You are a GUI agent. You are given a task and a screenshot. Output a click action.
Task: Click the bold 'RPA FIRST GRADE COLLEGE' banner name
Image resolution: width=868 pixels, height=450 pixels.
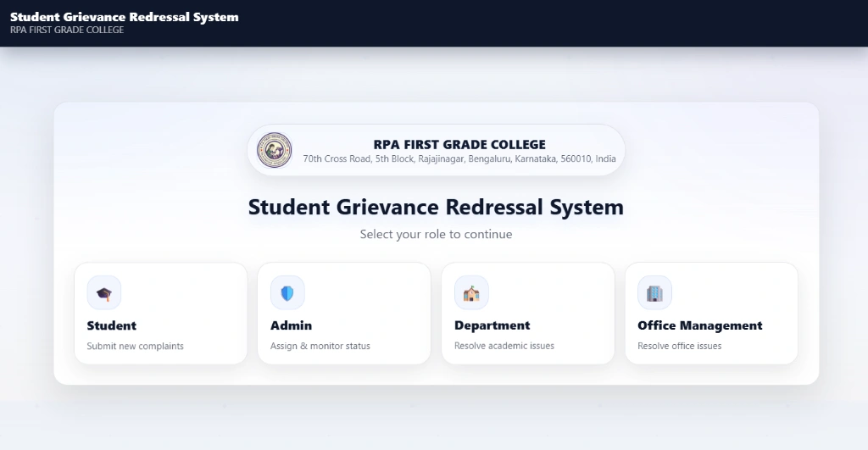[459, 144]
